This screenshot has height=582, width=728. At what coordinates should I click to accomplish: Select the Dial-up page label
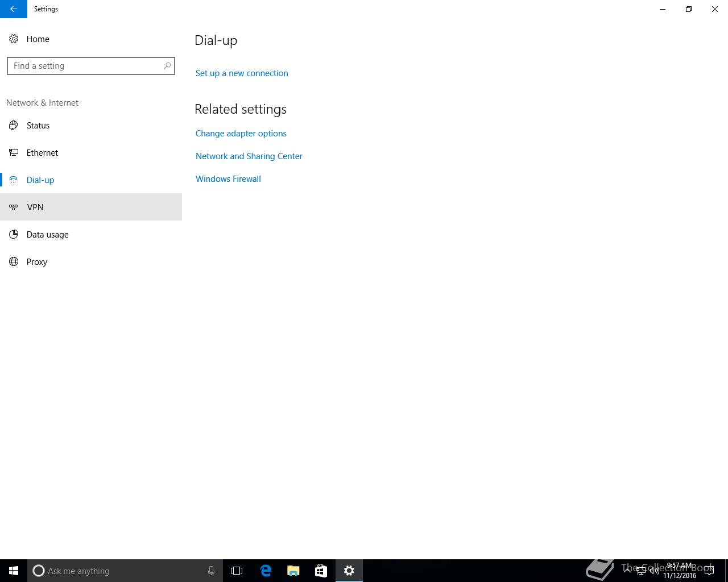[40, 180]
